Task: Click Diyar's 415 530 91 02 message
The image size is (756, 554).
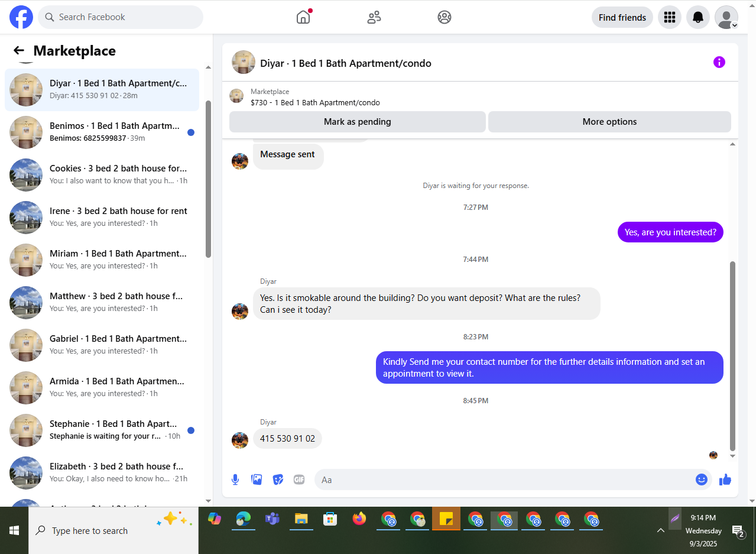Action: click(287, 439)
